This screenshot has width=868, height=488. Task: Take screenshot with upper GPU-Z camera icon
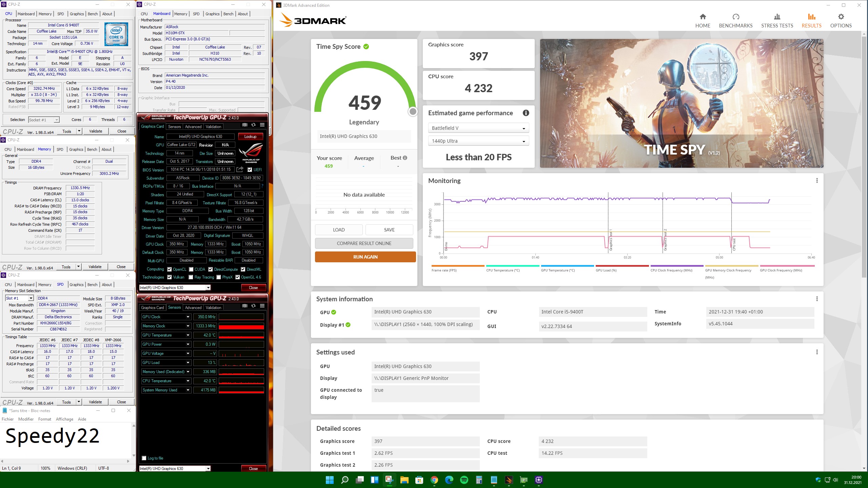(244, 125)
